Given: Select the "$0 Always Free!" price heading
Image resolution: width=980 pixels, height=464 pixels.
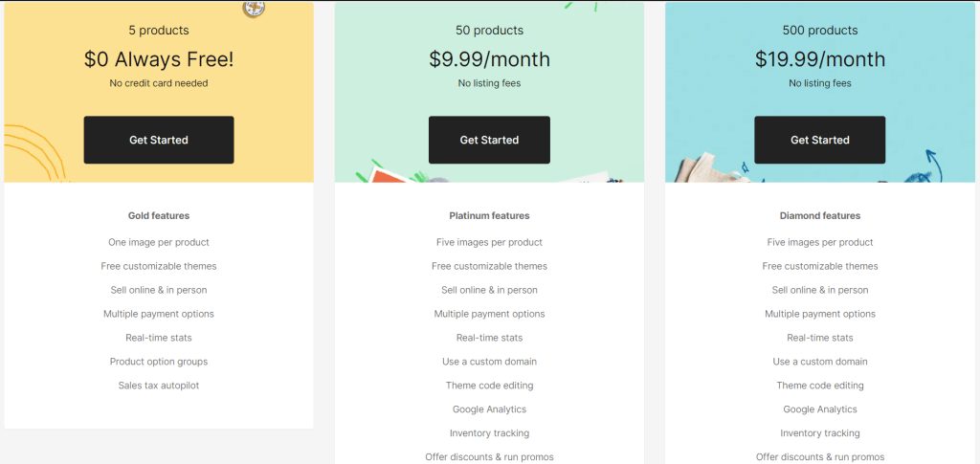Looking at the screenshot, I should click(x=159, y=59).
